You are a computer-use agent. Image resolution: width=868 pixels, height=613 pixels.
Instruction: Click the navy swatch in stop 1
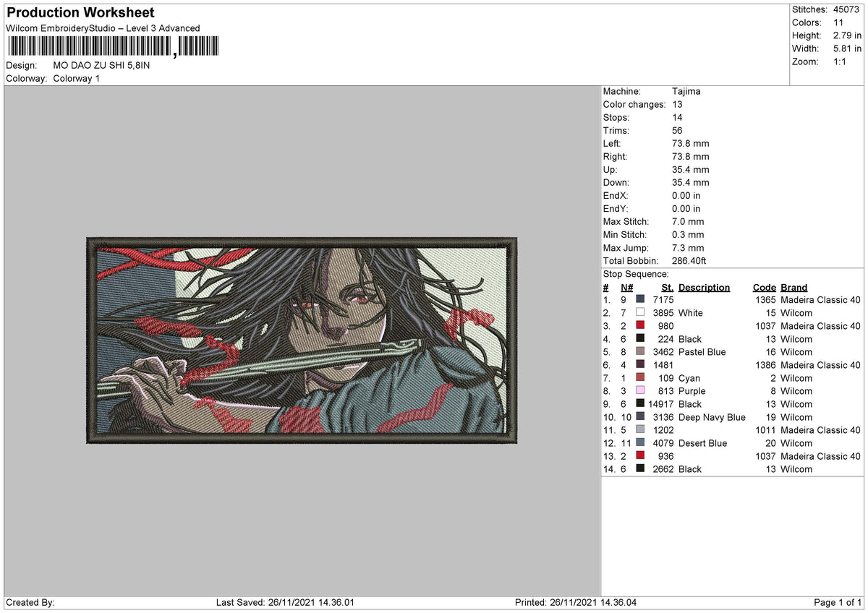pyautogui.click(x=640, y=299)
